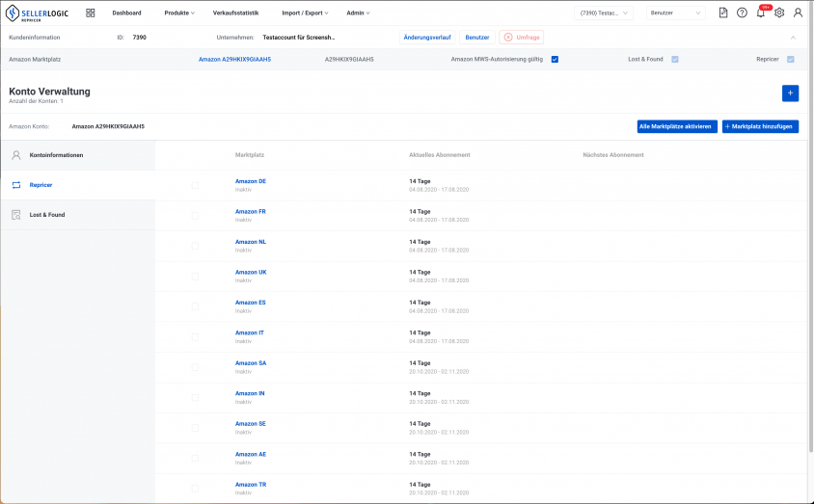Screen dimensions: 814x504
Task: Open the Amazon SE marketplace link
Action: pos(250,424)
